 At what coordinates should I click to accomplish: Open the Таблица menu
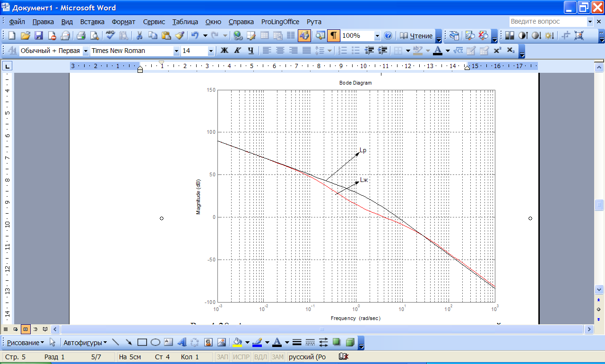click(x=185, y=22)
